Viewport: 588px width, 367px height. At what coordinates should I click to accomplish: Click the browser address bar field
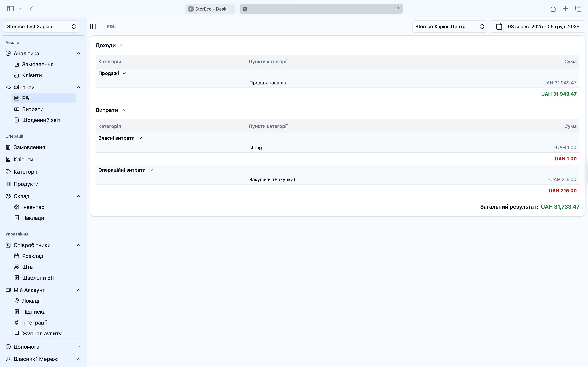pos(321,9)
